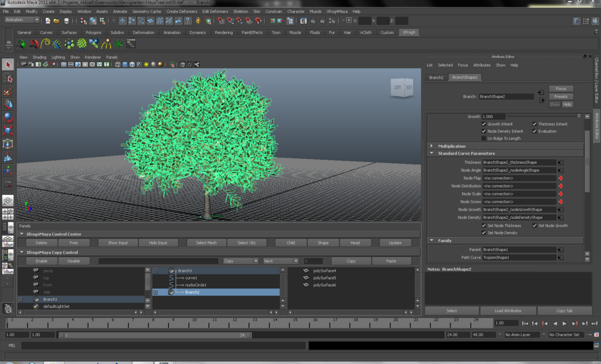The width and height of the screenshot is (601, 364).
Task: Click the green star XFrog shelf icon
Action: coord(118,44)
